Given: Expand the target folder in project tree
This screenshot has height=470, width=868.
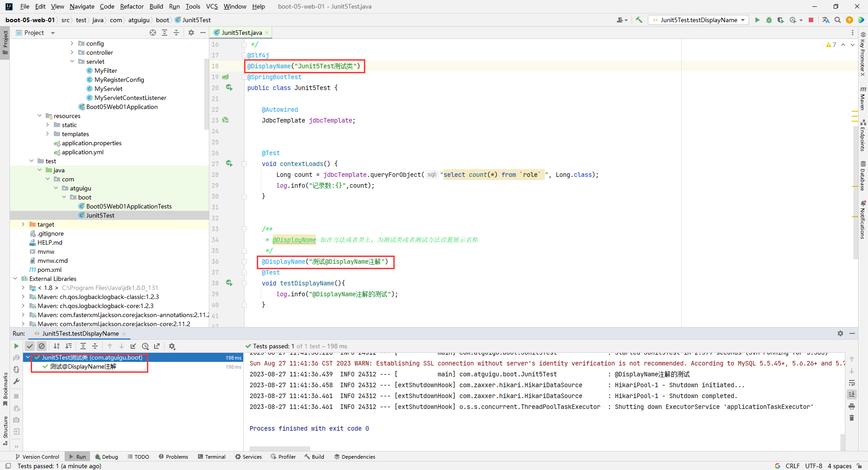Looking at the screenshot, I should point(24,224).
